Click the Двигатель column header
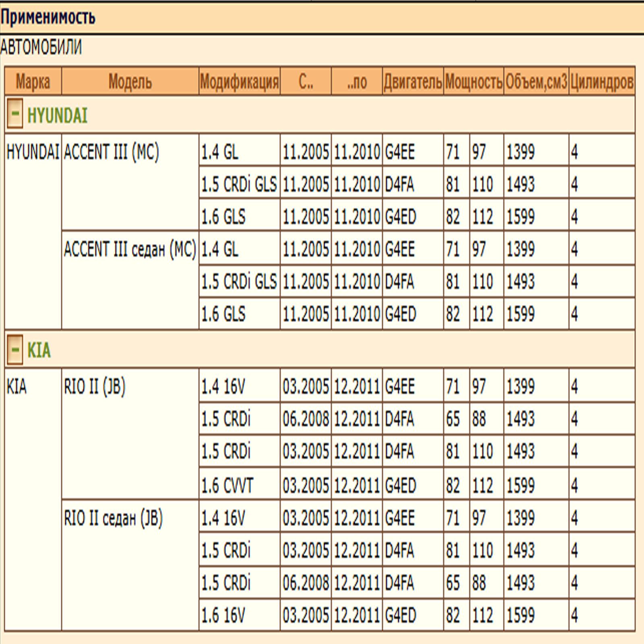Viewport: 644px width, 644px height. (x=413, y=81)
